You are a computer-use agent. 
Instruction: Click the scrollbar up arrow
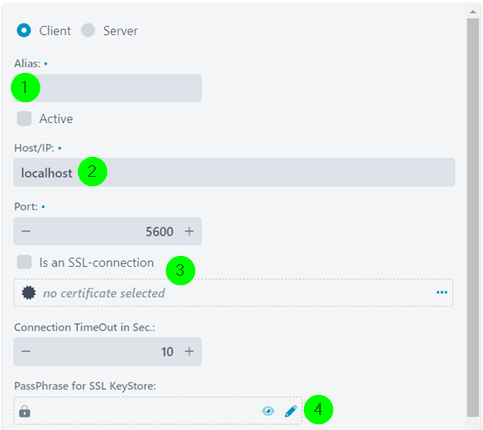coord(473,12)
